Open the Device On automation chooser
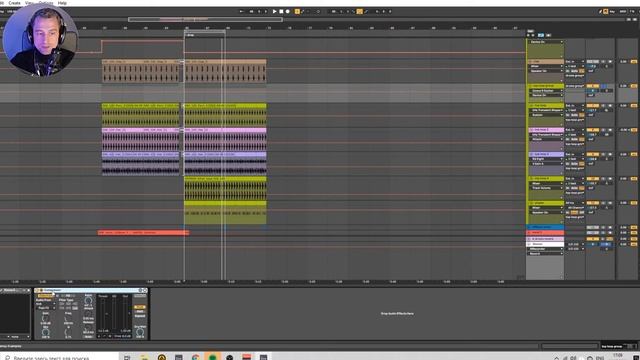Viewport: 640px width, 360px height. pyautogui.click(x=546, y=42)
